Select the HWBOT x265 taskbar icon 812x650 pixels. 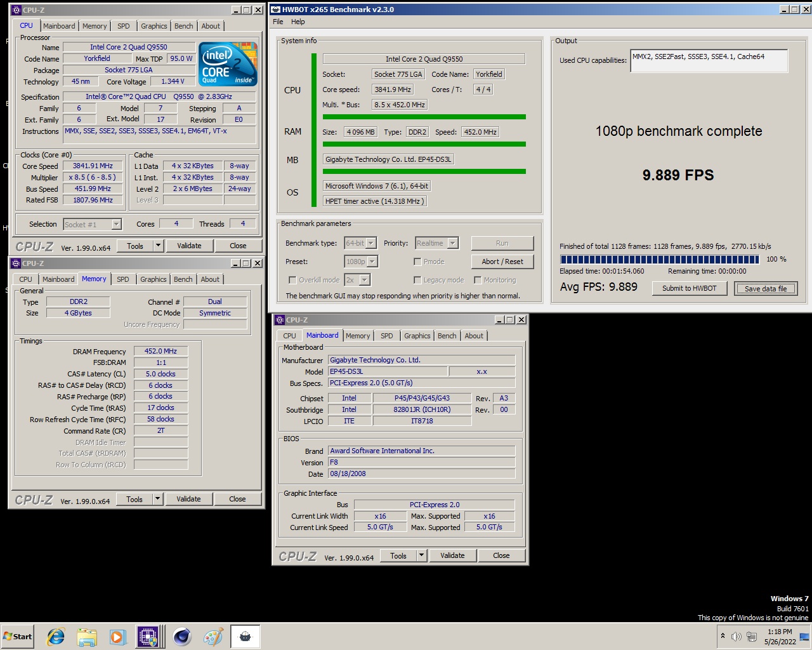(245, 637)
